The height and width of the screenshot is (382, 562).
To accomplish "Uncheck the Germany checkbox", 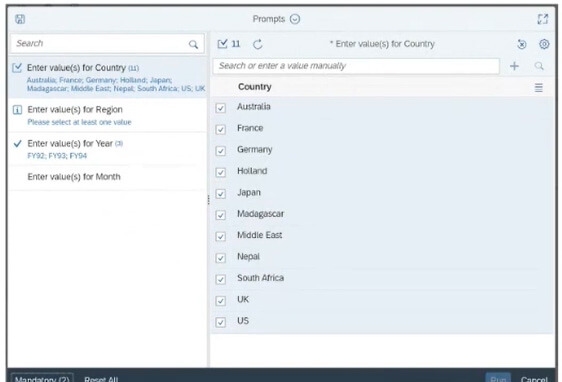I will click(x=221, y=151).
